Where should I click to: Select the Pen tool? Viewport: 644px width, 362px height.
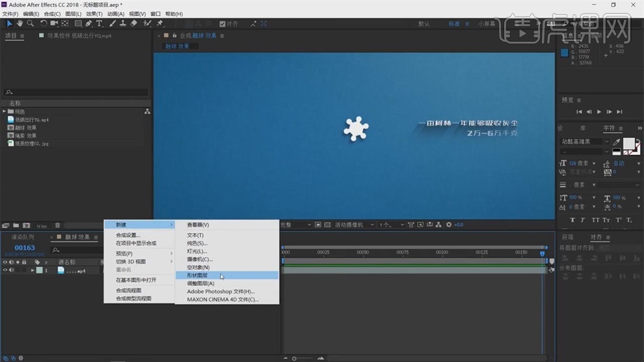coord(88,23)
